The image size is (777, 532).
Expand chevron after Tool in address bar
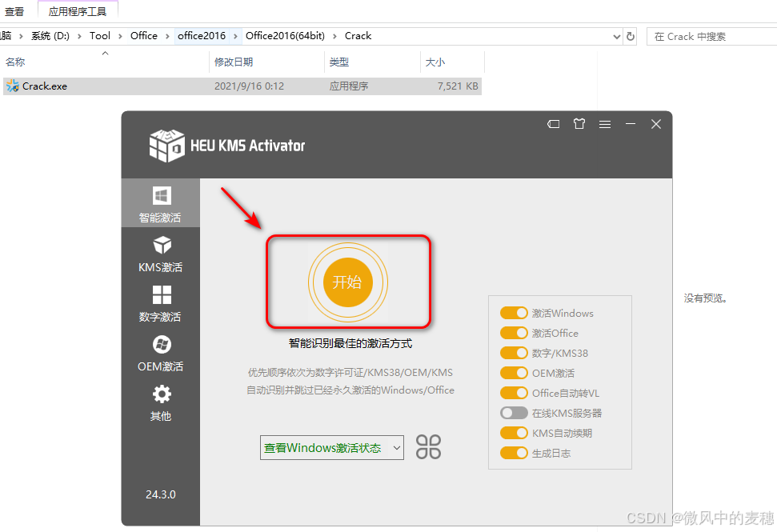120,36
